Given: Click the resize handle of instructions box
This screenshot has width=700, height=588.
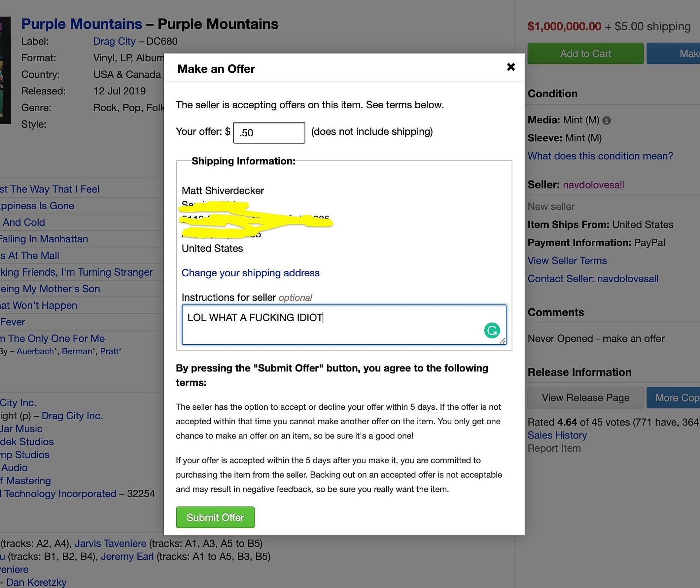Looking at the screenshot, I should pos(503,341).
